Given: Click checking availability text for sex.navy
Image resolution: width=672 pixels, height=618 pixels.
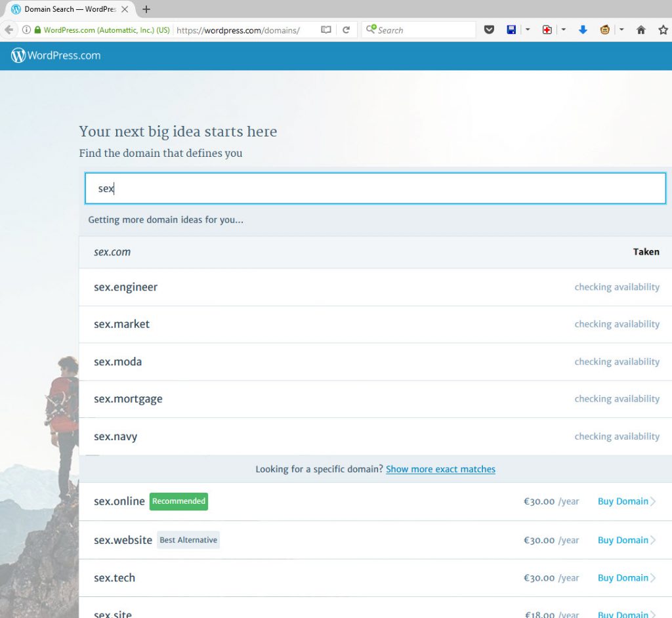Looking at the screenshot, I should tap(617, 437).
